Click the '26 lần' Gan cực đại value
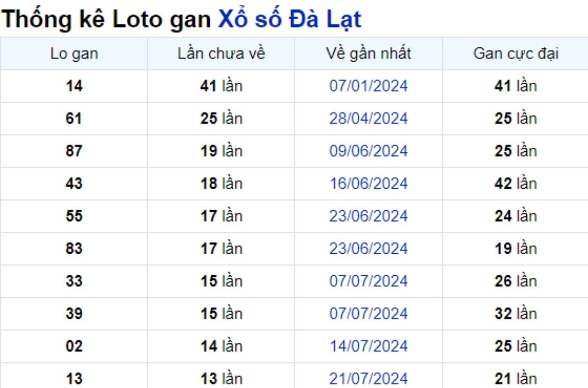Image resolution: width=588 pixels, height=388 pixels. coord(515,281)
